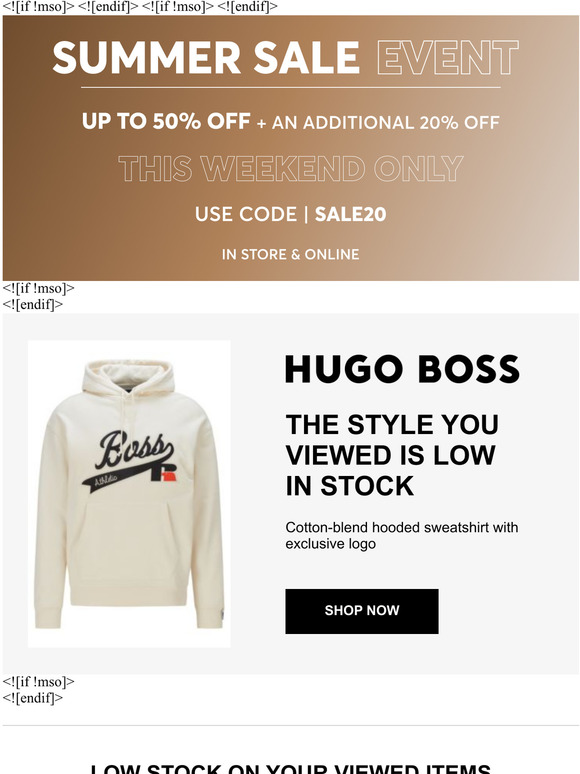This screenshot has width=580, height=774.
Task: Click the small tag on the hoodie cuff
Action: click(x=222, y=615)
